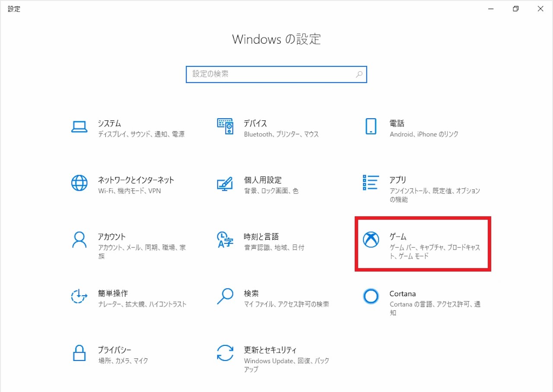Screen dimensions: 553x392
Task: Open the 個人用設定 paintbrush icon
Action: pyautogui.click(x=225, y=183)
